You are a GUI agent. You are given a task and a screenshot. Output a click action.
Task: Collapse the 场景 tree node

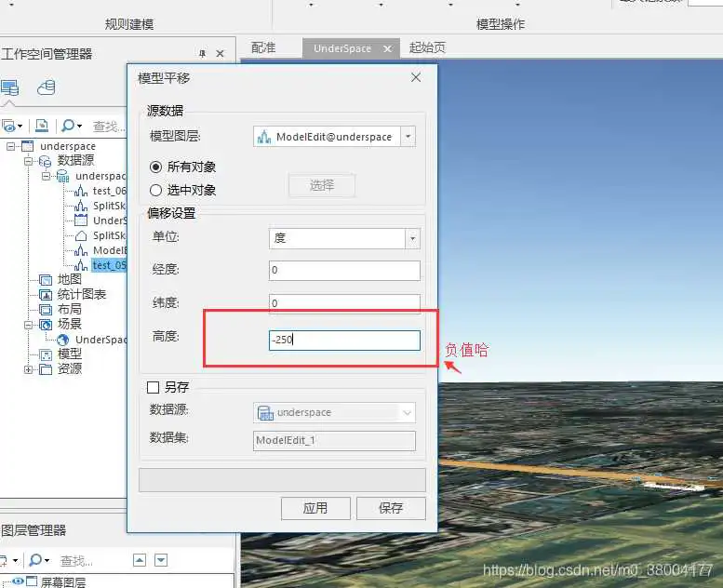(x=28, y=325)
